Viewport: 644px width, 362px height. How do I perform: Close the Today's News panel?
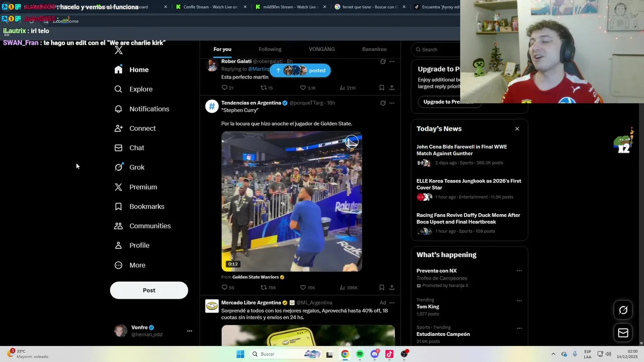pos(517,129)
